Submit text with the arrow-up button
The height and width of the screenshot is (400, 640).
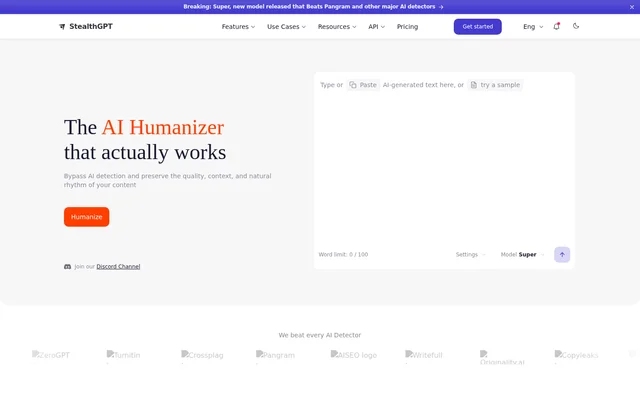click(x=562, y=254)
